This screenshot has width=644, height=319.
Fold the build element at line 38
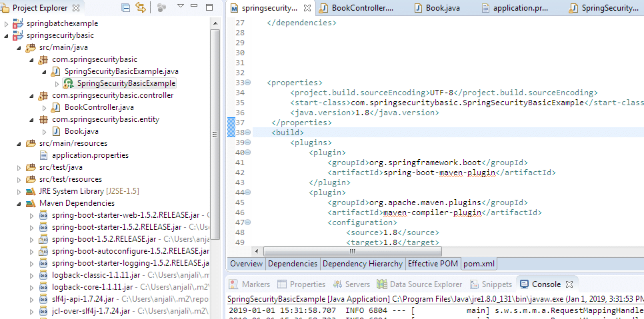pyautogui.click(x=248, y=133)
